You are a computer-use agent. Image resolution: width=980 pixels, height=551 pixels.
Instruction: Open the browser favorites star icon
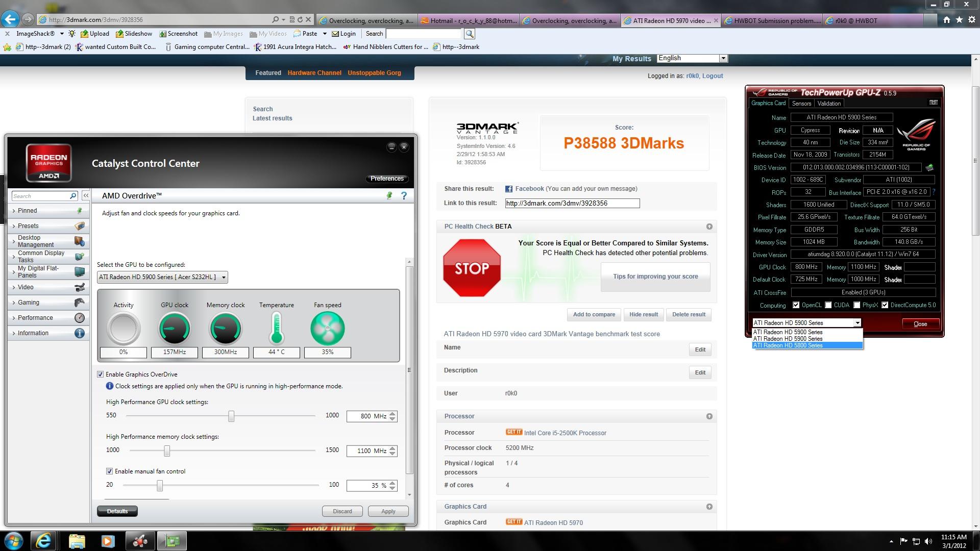point(959,20)
